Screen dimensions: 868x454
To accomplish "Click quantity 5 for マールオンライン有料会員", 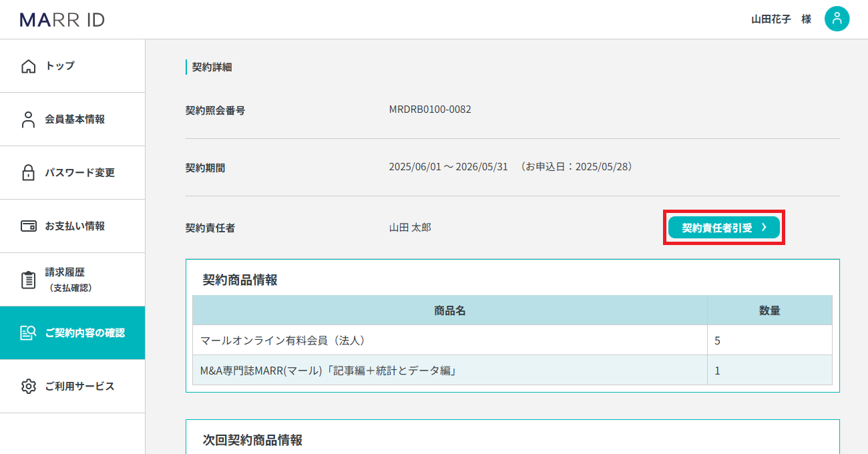I will point(718,340).
